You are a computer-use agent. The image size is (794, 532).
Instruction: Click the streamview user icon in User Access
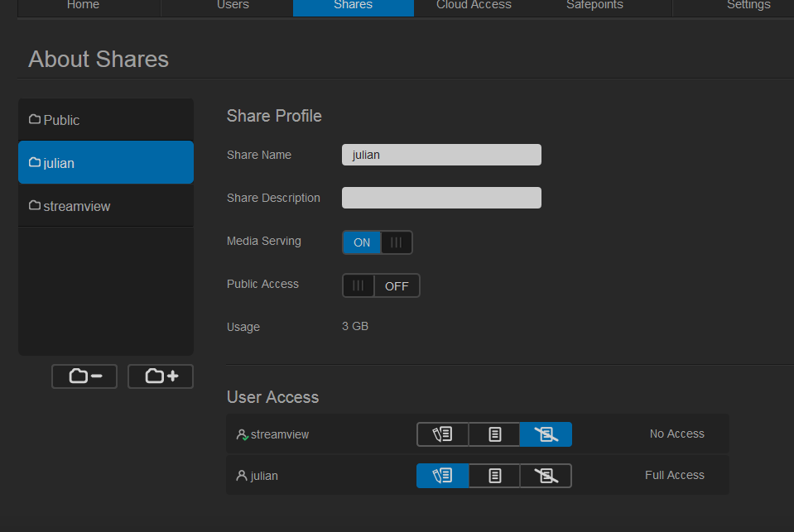(242, 435)
